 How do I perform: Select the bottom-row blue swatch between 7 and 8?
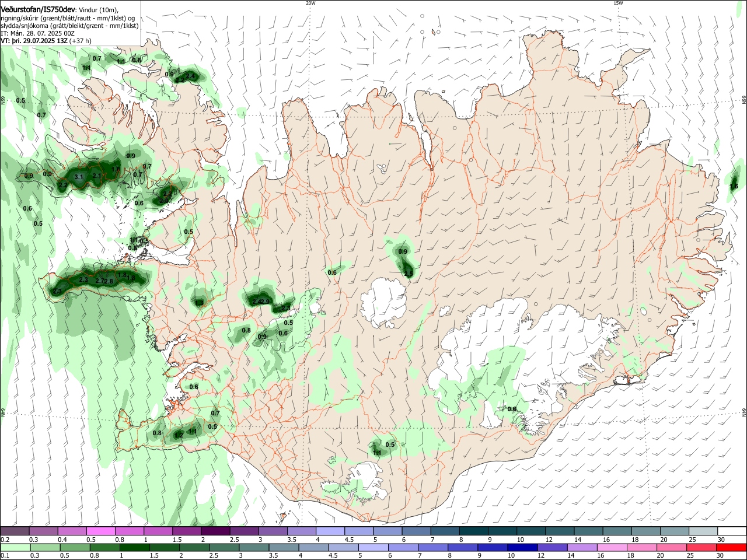coord(433,547)
